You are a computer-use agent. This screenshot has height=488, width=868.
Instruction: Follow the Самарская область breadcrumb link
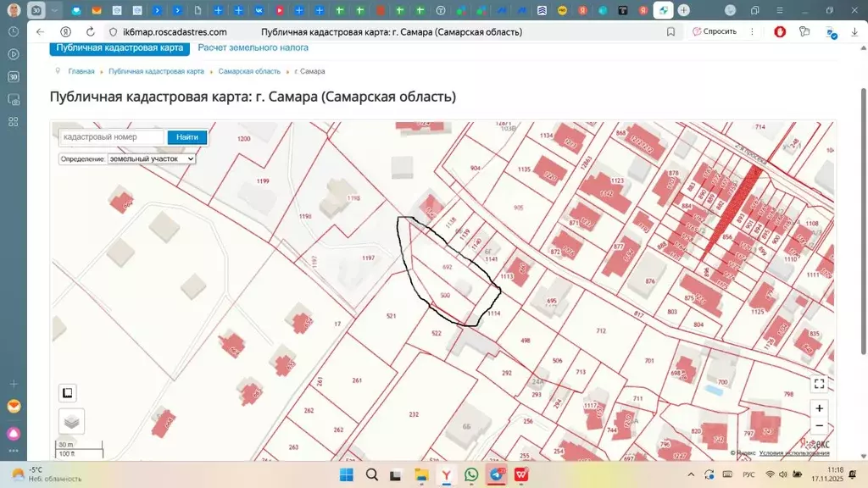click(248, 71)
